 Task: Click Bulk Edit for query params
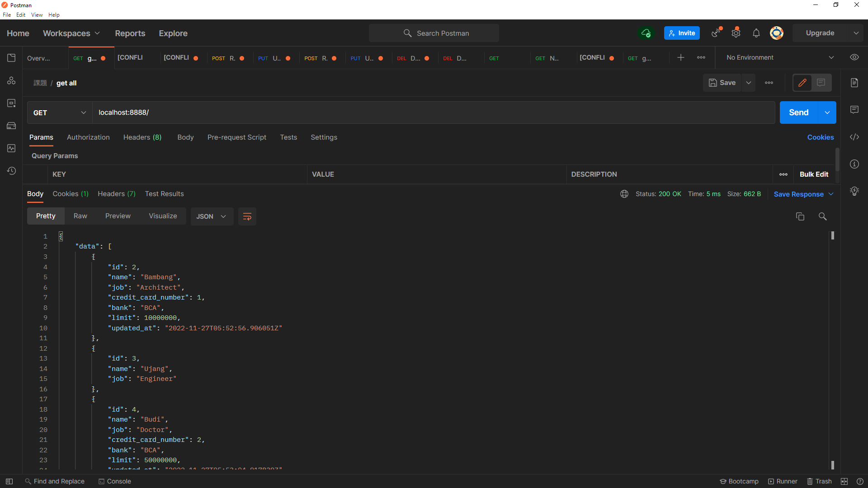(x=814, y=174)
